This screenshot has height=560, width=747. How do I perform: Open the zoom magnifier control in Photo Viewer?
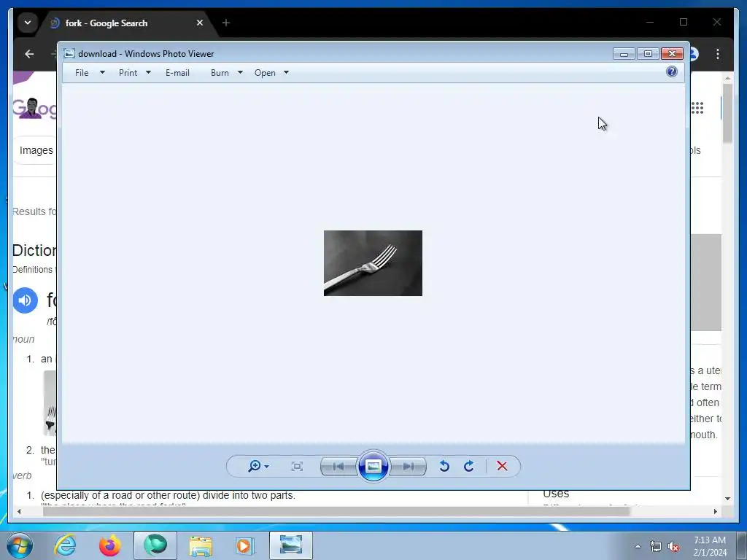coord(258,466)
